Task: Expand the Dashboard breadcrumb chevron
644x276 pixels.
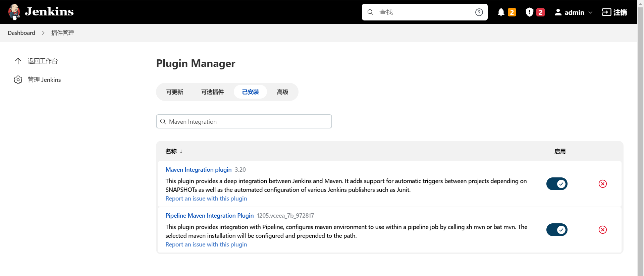Action: click(x=43, y=33)
